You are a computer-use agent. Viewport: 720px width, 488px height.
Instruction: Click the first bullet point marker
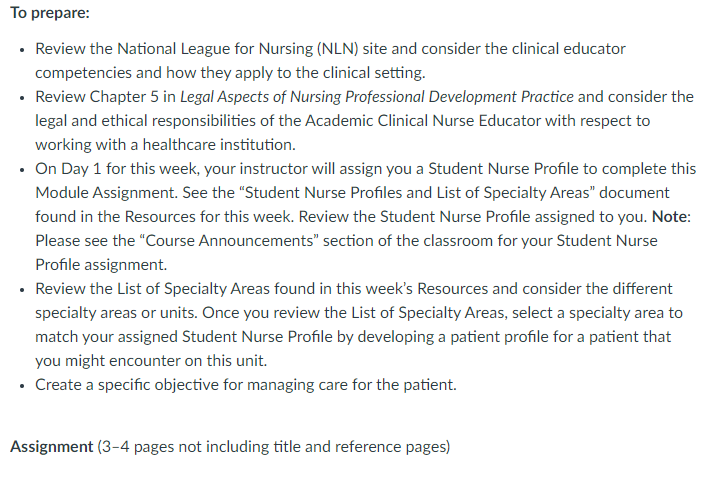22,50
